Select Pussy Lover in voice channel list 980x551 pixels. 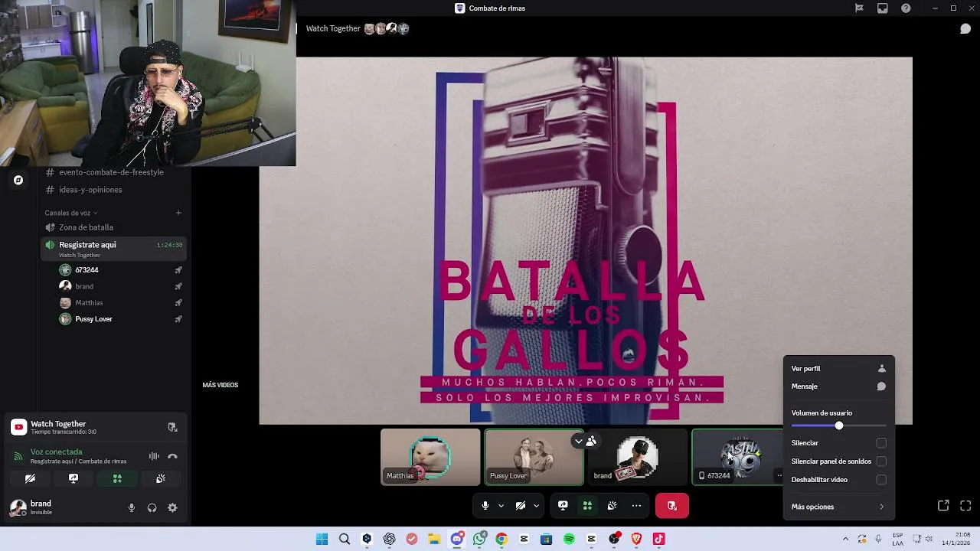click(x=121, y=319)
